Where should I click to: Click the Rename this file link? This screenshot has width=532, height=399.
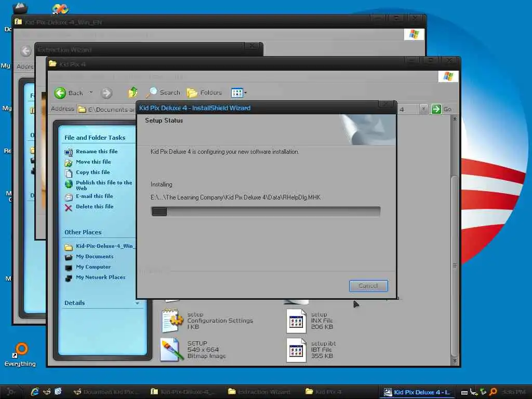97,151
